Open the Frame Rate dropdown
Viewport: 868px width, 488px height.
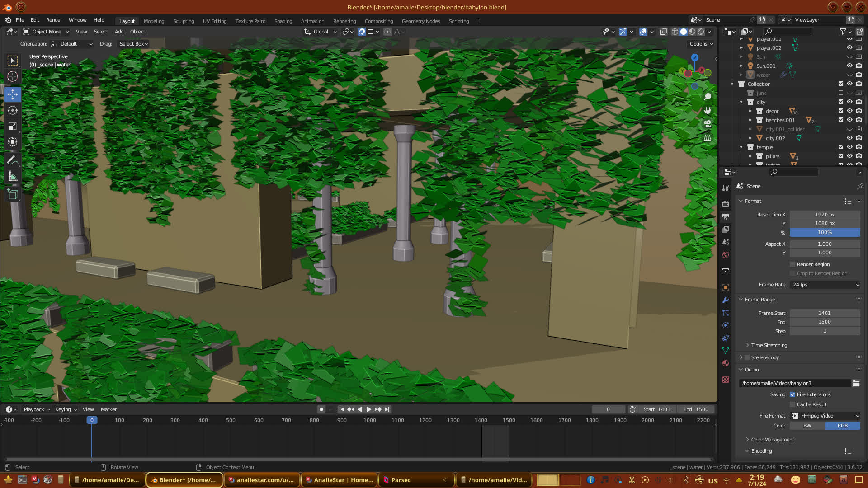(x=825, y=285)
